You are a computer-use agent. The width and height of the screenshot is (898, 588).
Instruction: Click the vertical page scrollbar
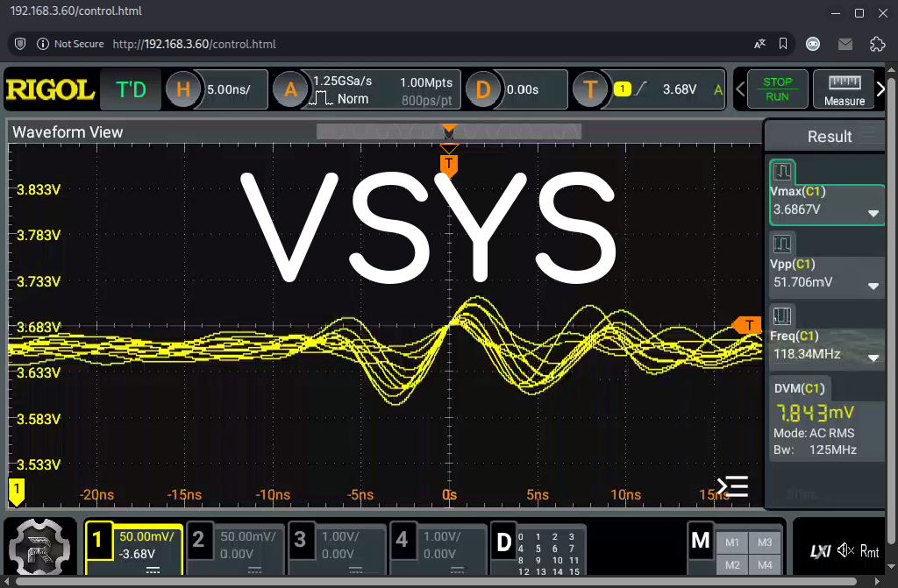coord(892,309)
